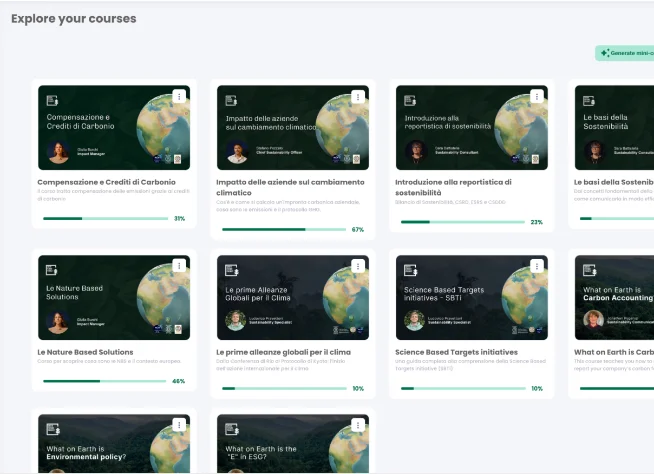Click Le basi della Sostenibilità course thumbnail
The width and height of the screenshot is (654, 474).
point(614,128)
